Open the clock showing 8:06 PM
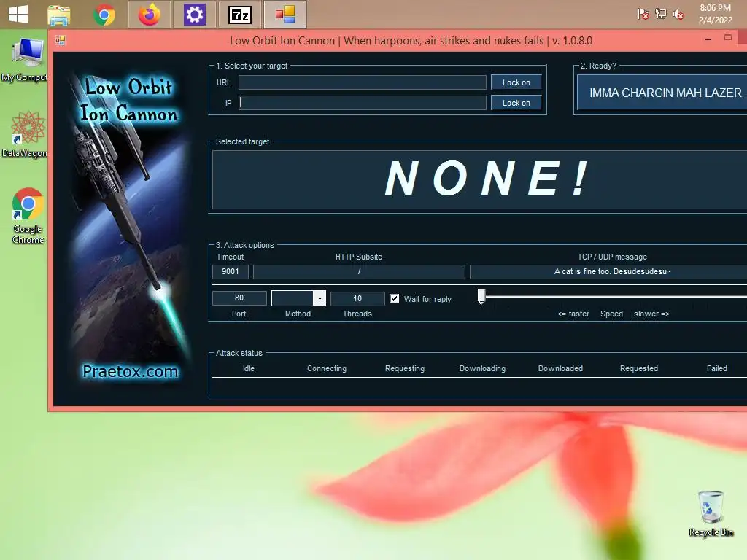The image size is (747, 560). 715,14
